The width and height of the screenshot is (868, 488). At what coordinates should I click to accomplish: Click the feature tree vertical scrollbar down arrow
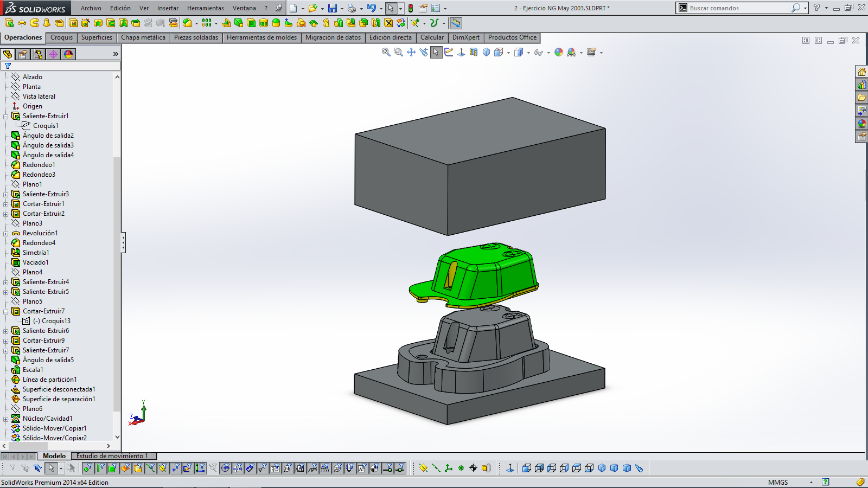pos(117,437)
